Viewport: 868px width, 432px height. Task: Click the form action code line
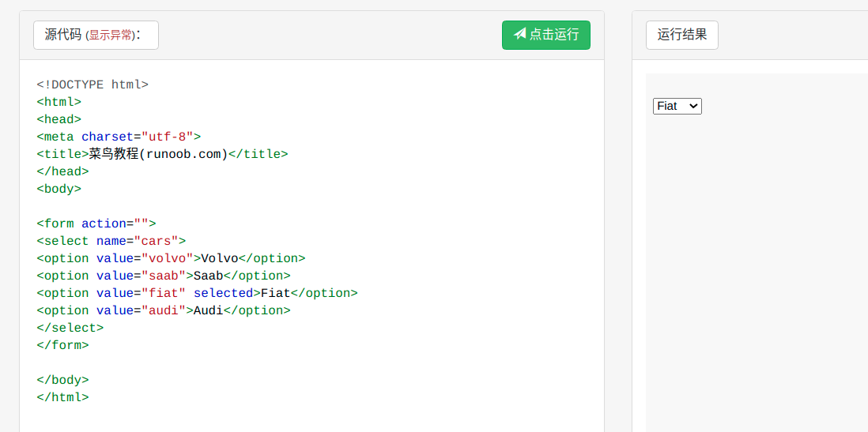[96, 224]
